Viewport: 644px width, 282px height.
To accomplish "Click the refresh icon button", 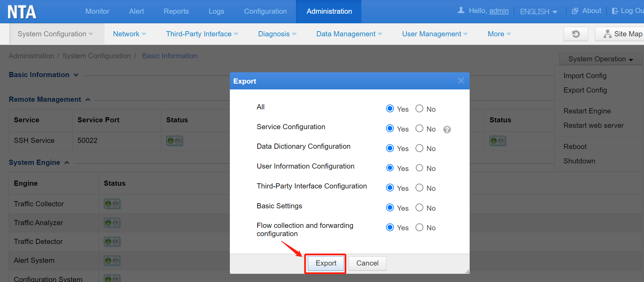I will point(575,34).
